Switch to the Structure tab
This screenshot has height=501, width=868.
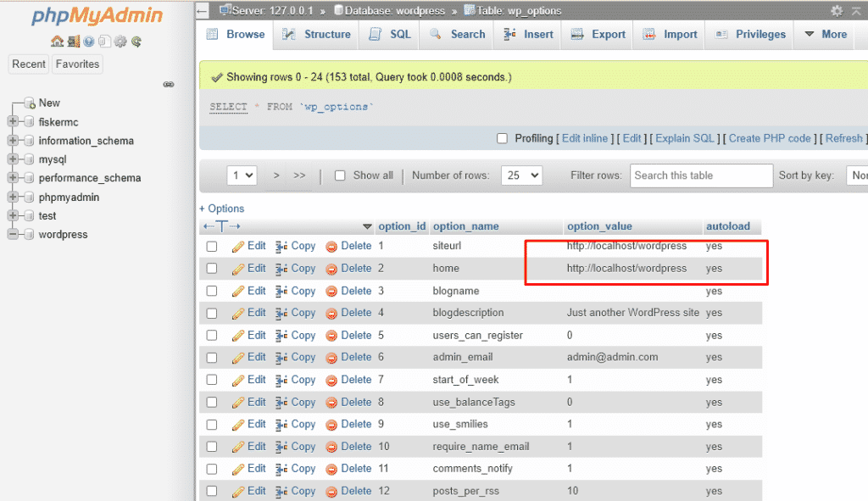317,34
